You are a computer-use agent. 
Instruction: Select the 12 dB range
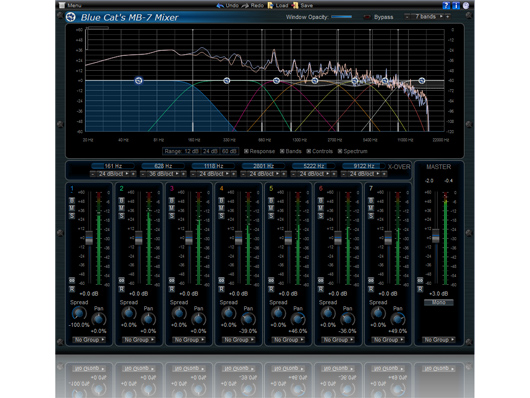pos(191,151)
